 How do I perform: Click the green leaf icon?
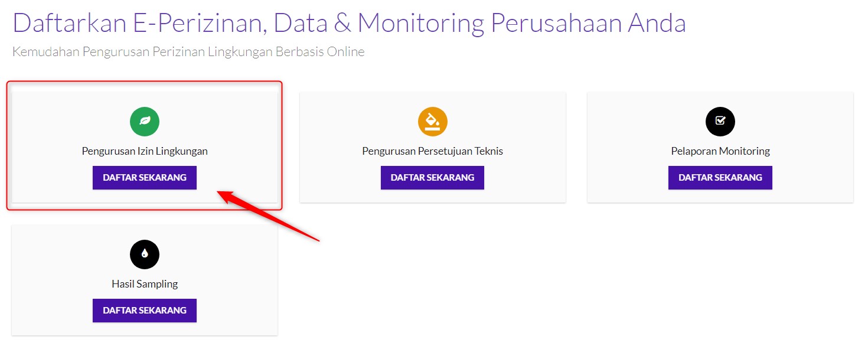pyautogui.click(x=145, y=122)
